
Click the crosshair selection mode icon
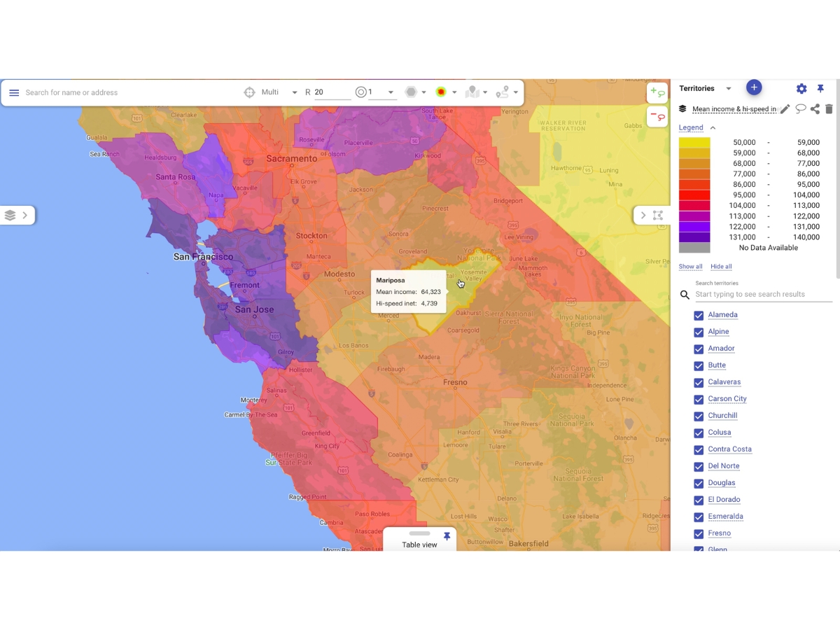(249, 92)
